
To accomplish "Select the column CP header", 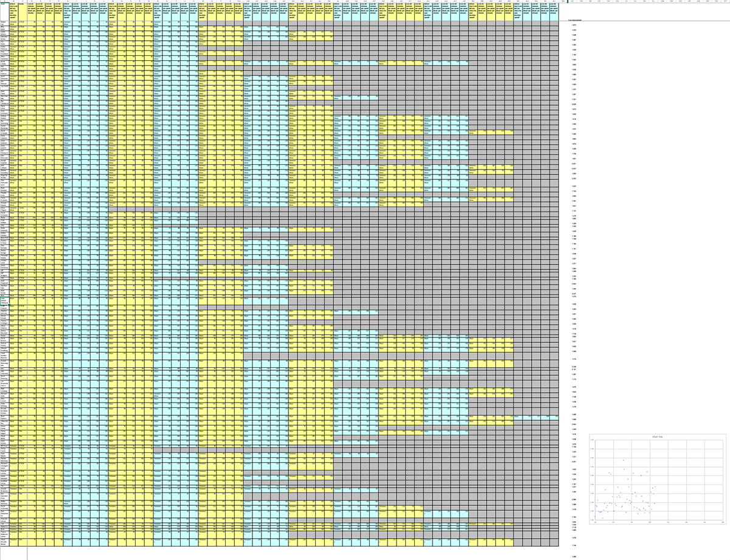I will pyautogui.click(x=689, y=1).
